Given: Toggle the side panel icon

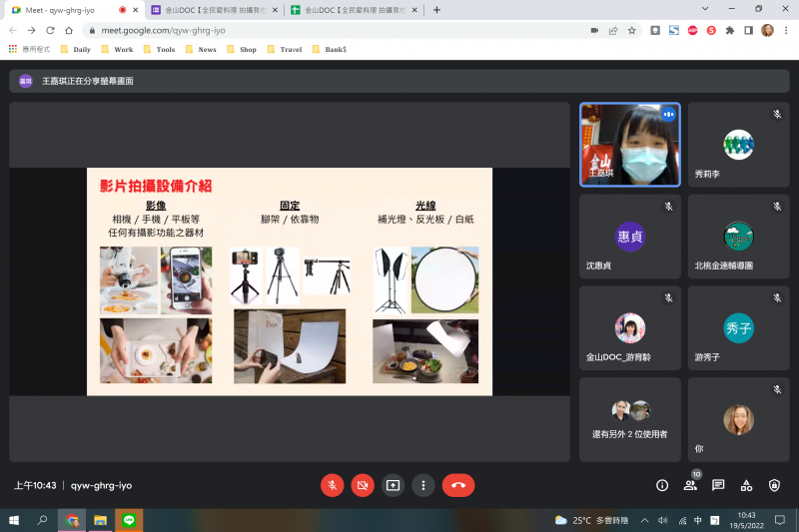Looking at the screenshot, I should click(748, 31).
